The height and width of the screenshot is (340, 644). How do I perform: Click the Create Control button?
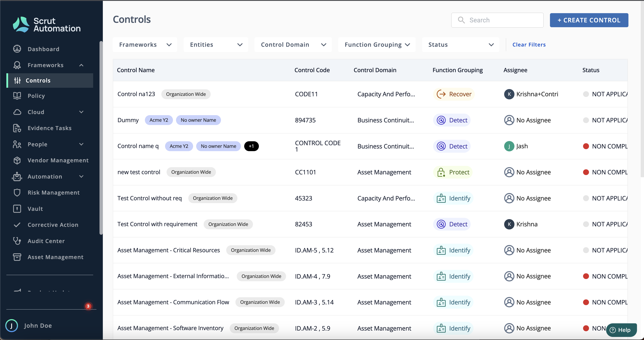click(x=589, y=20)
